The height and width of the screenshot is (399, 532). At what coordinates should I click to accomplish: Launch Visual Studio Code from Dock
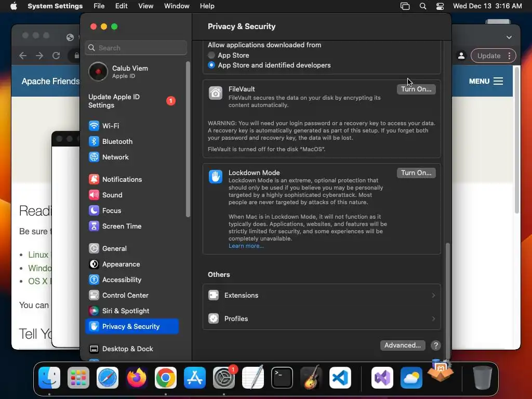click(x=340, y=378)
